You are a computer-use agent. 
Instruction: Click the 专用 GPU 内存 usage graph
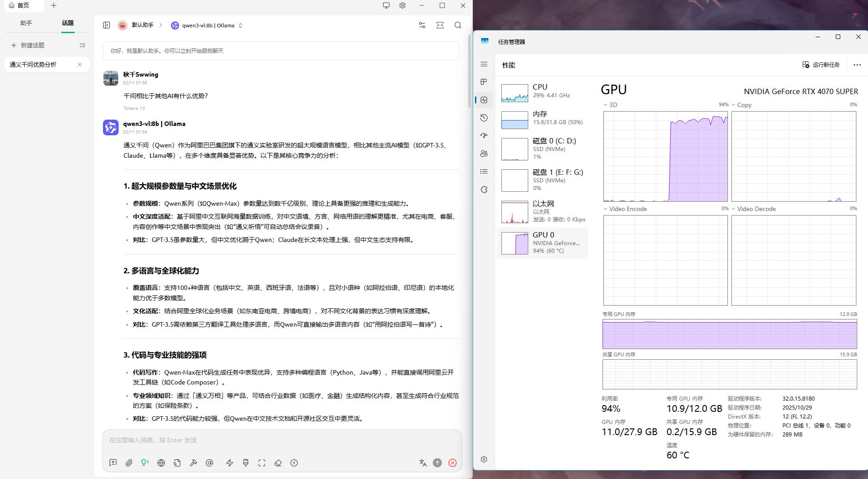coord(730,334)
